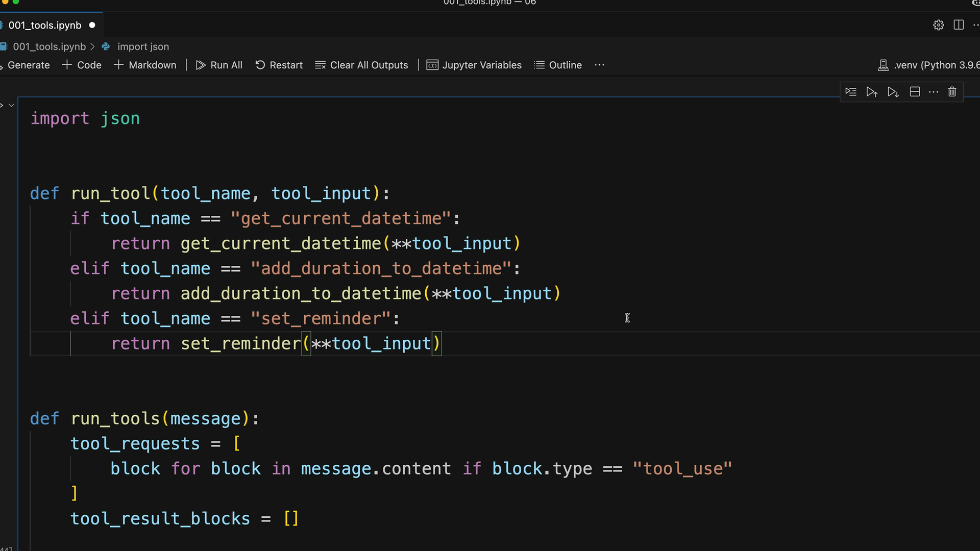
Task: Click the def run_tool function definition
Action: click(x=210, y=193)
